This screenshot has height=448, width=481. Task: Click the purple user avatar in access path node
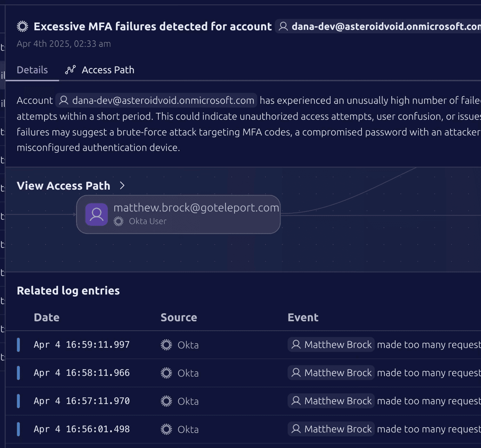[x=97, y=215]
